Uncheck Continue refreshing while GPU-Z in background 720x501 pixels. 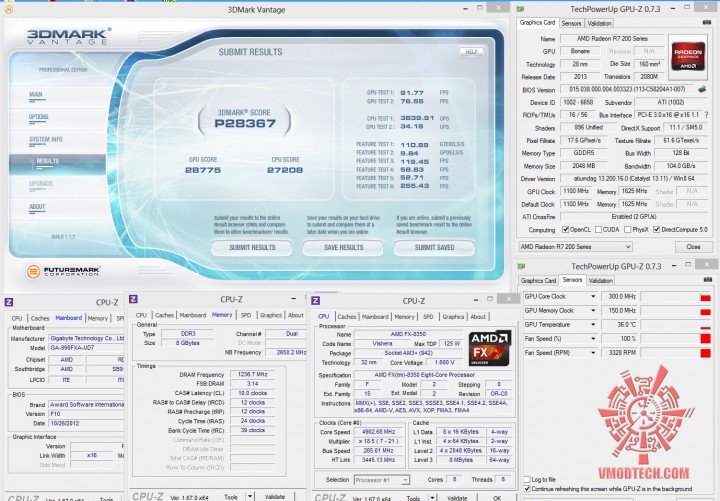coord(527,489)
